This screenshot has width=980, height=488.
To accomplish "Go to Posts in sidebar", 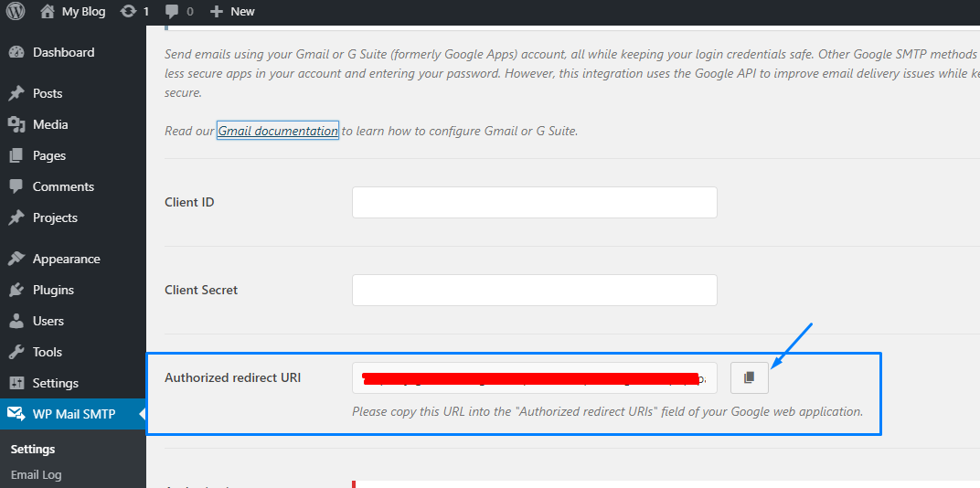I will (x=48, y=93).
